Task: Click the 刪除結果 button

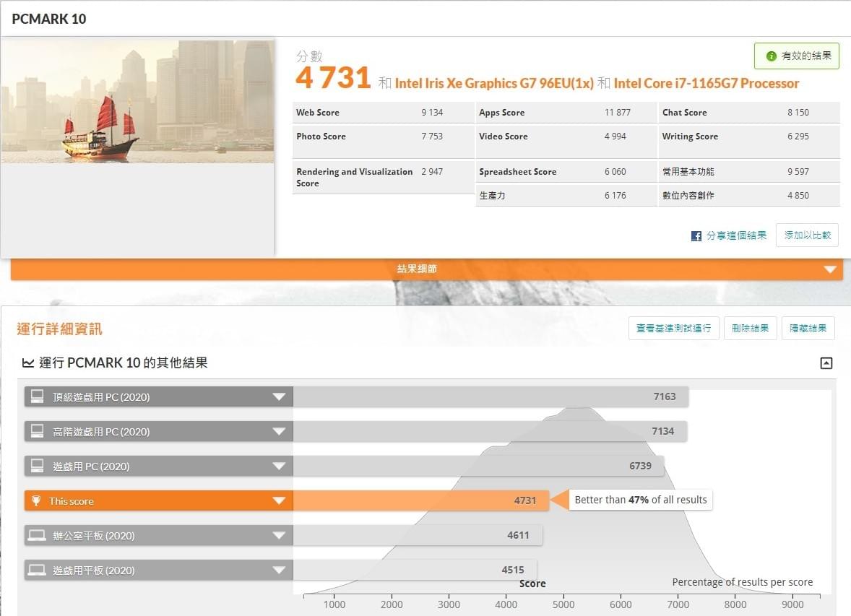Action: tap(751, 329)
